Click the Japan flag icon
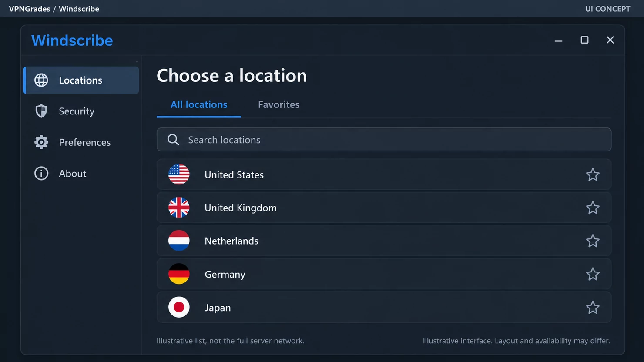Image resolution: width=644 pixels, height=362 pixels. point(179,307)
